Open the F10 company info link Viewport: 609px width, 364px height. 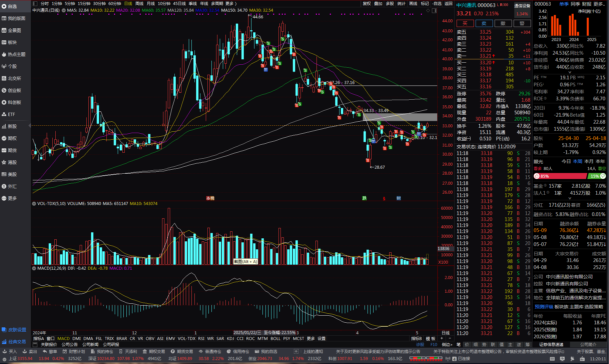point(434,344)
